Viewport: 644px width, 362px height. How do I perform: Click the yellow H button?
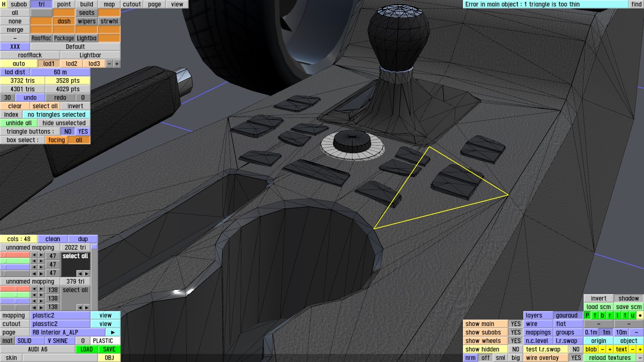[4, 4]
